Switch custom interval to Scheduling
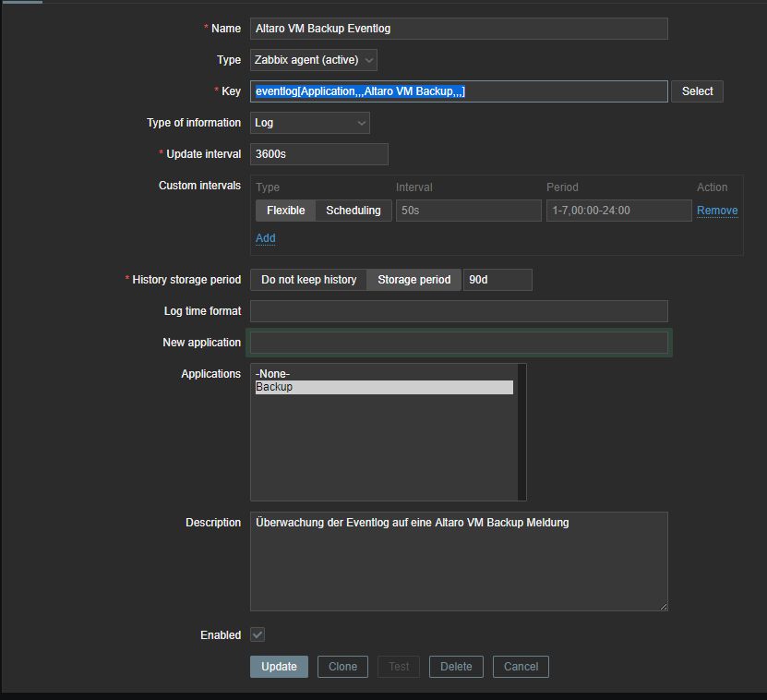Viewport: 767px width, 700px height. coord(354,211)
